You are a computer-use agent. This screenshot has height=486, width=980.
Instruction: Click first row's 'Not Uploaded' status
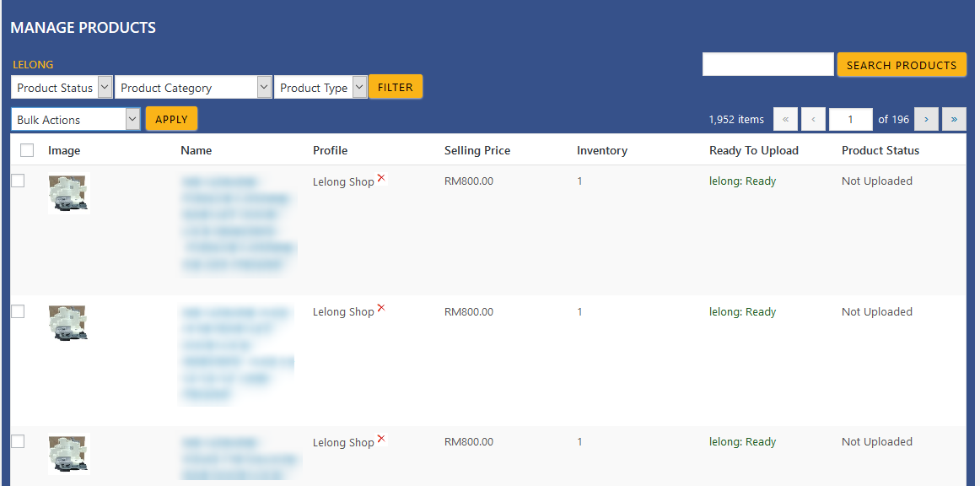(877, 181)
